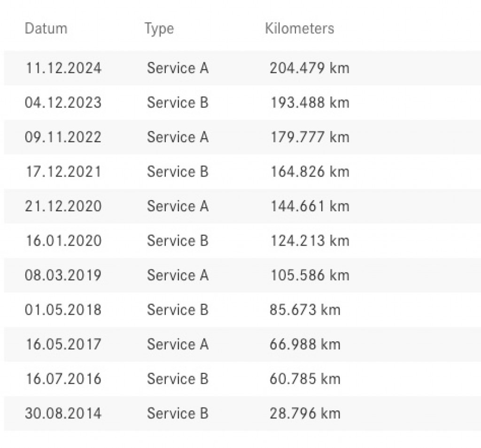
Task: Click the Datum column header
Action: coord(46,29)
